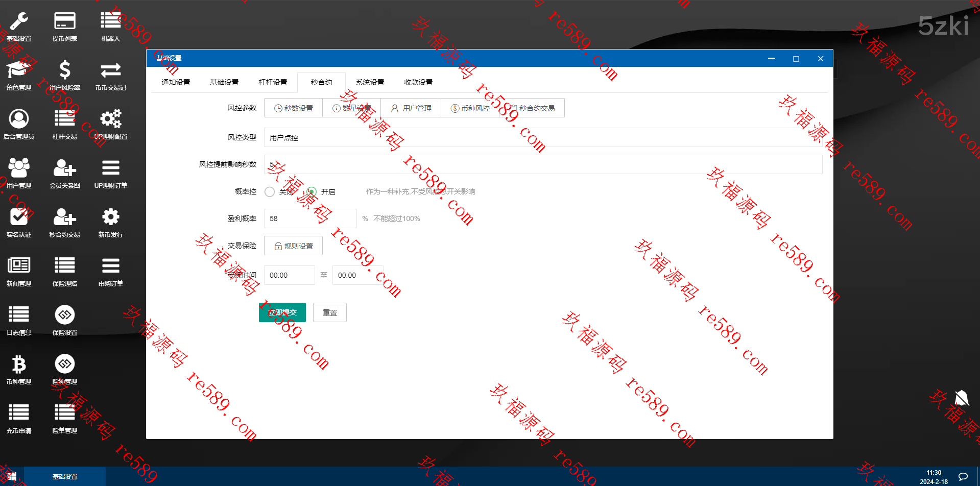The height and width of the screenshot is (486, 980).
Task: Click the 基础设置 taskbar item
Action: click(x=65, y=476)
